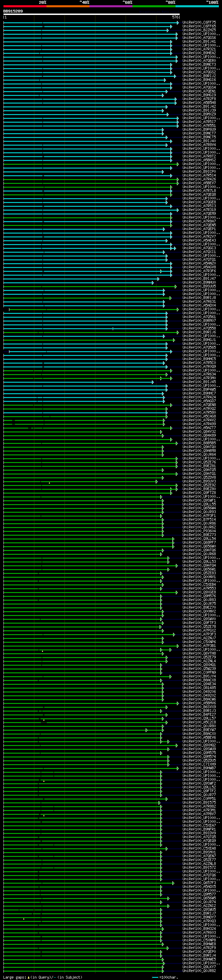
Task: Click the Large gaps legend text
Action: pyautogui.click(x=43, y=977)
